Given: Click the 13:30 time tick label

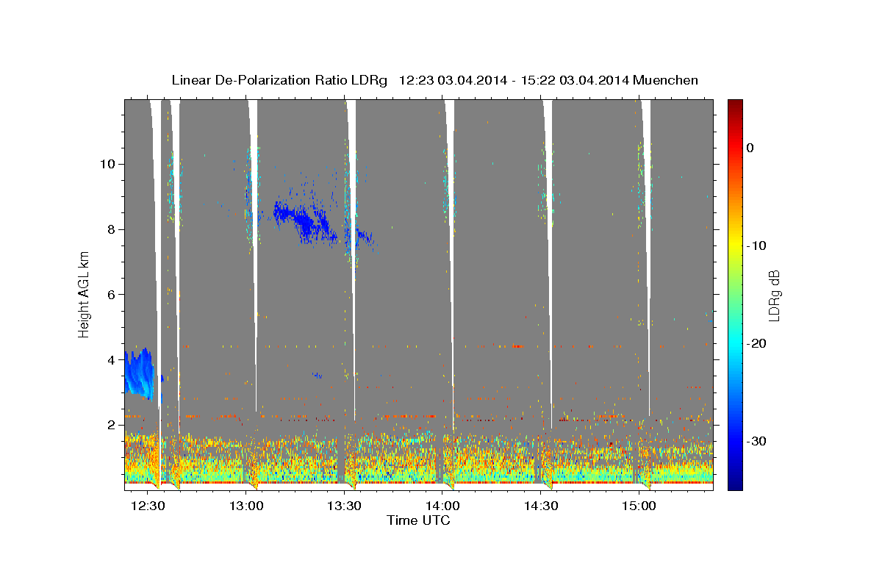Looking at the screenshot, I should click(x=344, y=506).
